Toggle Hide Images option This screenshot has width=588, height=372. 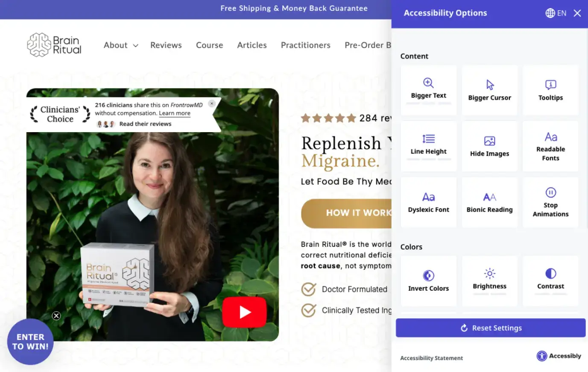tap(489, 146)
